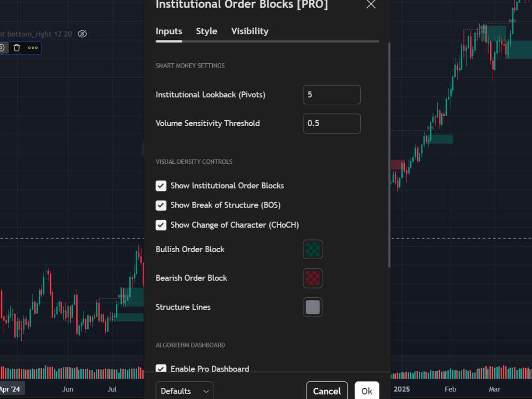
Task: Open the Bullish Order Block color swatch
Action: click(x=312, y=250)
